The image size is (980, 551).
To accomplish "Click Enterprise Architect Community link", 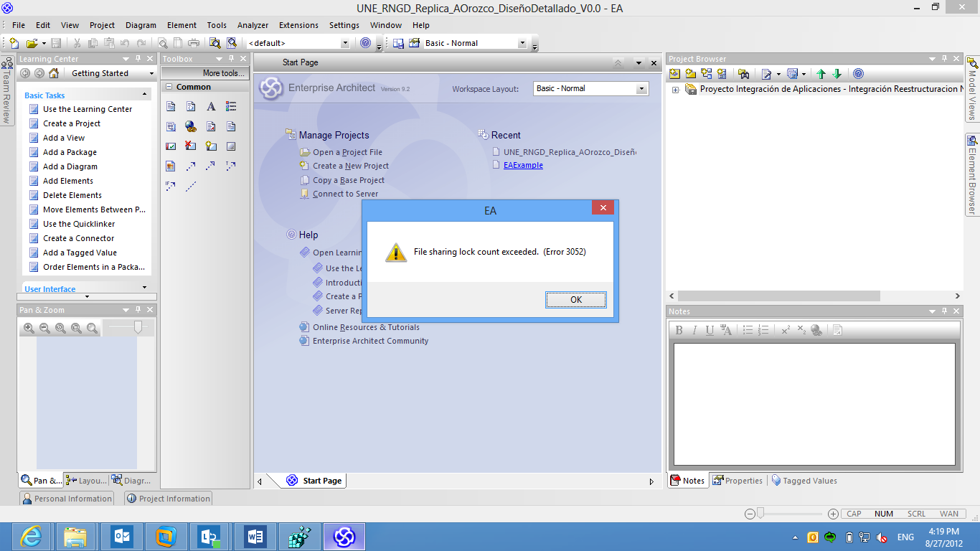I will coord(370,341).
